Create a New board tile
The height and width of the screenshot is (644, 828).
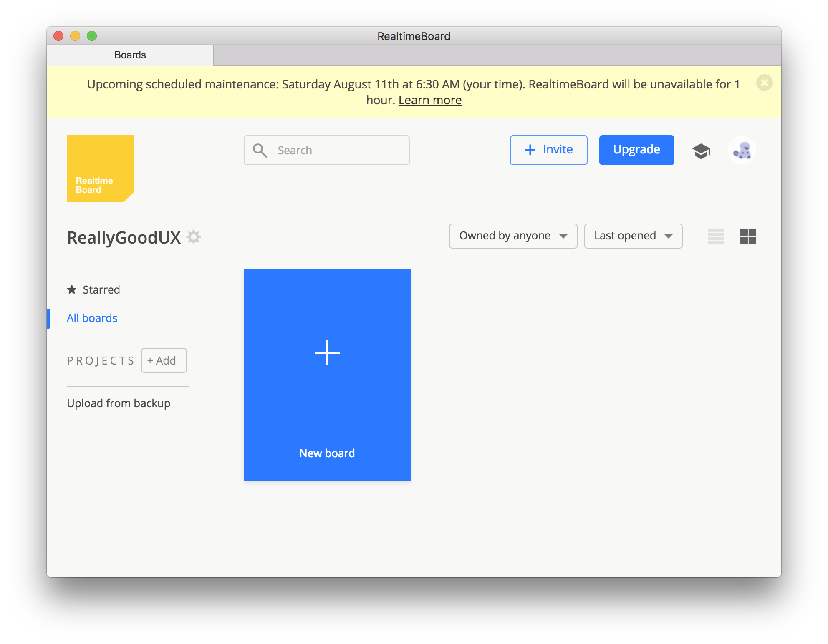coord(327,375)
